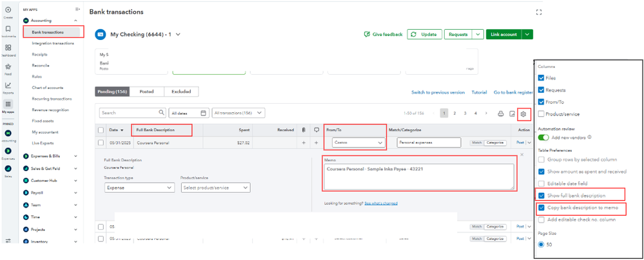Click the Projects app icon in sidebar
The height and width of the screenshot is (260, 644).
26,230
